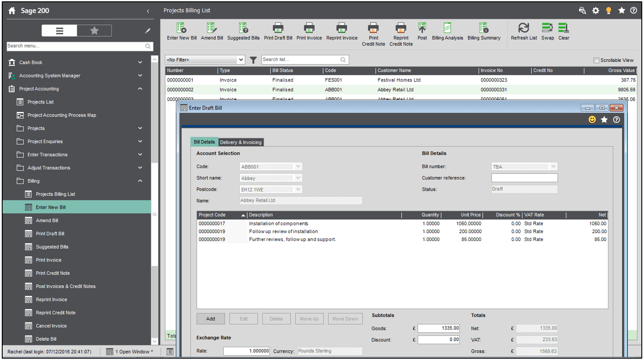Select Delete Bill menu item

click(x=46, y=339)
